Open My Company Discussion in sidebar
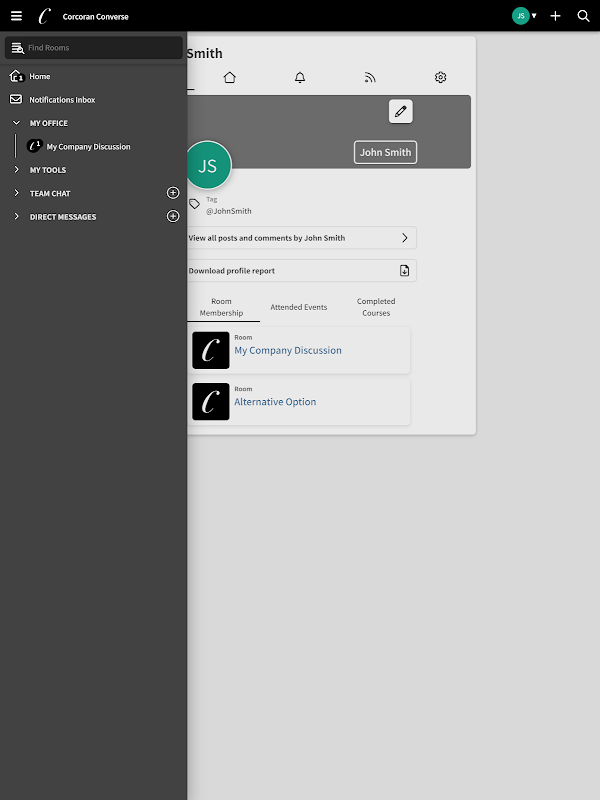 tap(88, 146)
